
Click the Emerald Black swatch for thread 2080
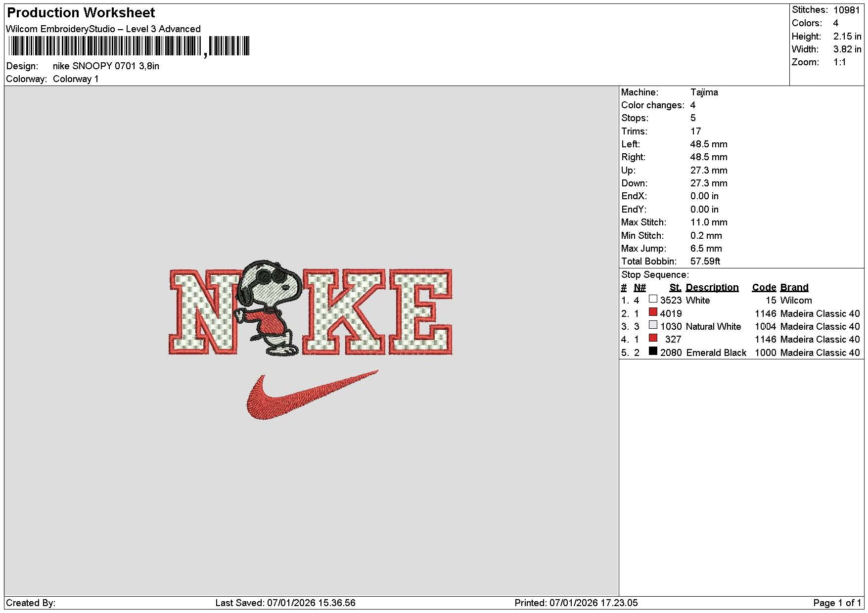coord(653,351)
